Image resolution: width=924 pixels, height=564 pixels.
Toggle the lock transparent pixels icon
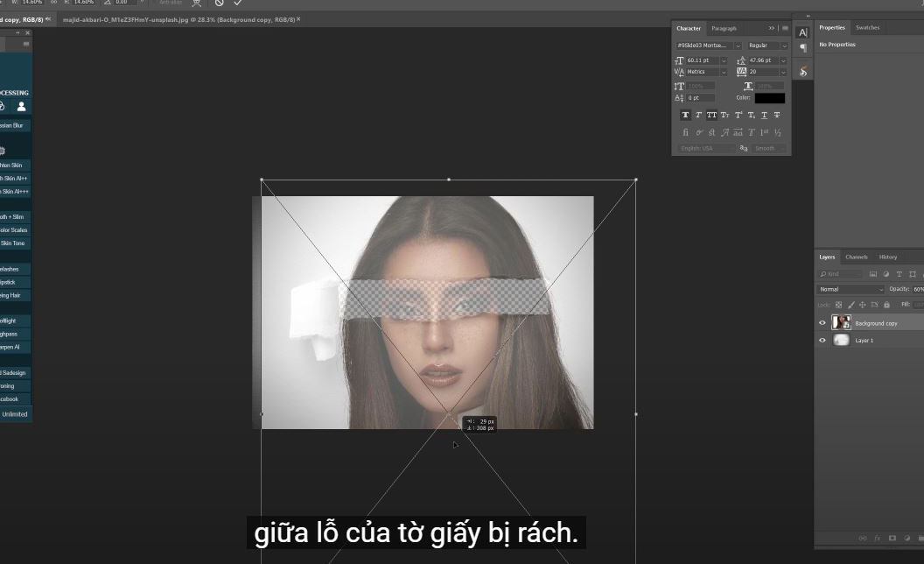click(838, 305)
